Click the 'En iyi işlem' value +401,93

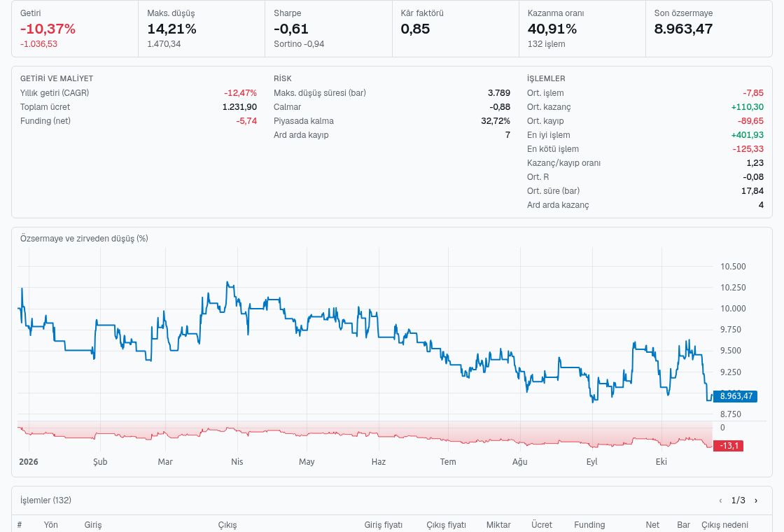click(x=747, y=135)
